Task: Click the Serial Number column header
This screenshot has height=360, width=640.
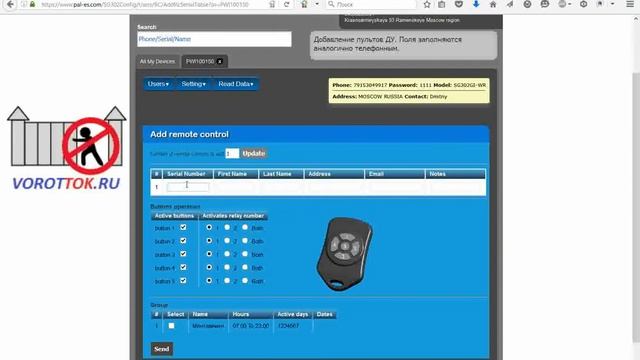Action: (186, 174)
